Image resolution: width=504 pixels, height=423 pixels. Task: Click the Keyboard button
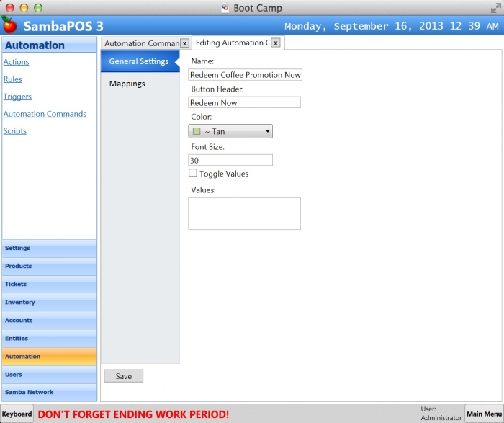coord(17,414)
